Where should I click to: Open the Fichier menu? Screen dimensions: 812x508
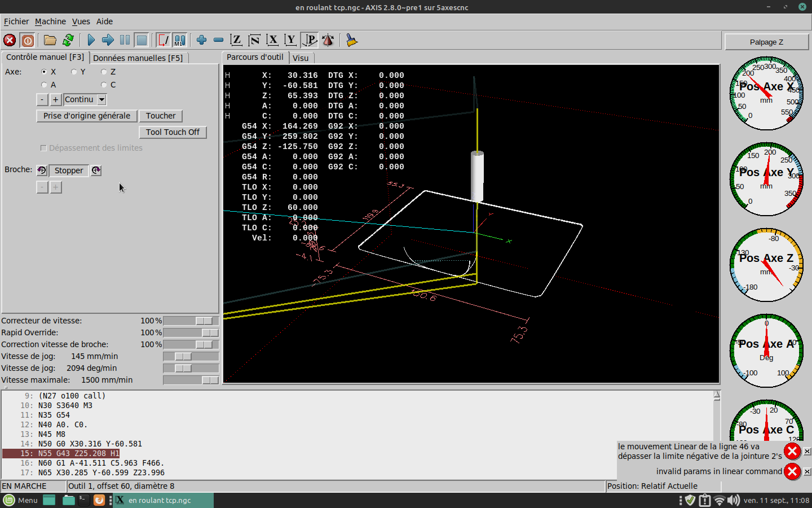coord(16,21)
